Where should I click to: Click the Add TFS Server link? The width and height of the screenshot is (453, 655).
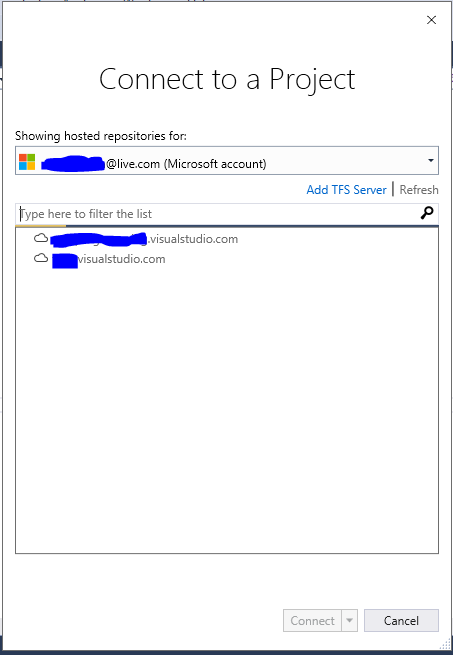[346, 190]
